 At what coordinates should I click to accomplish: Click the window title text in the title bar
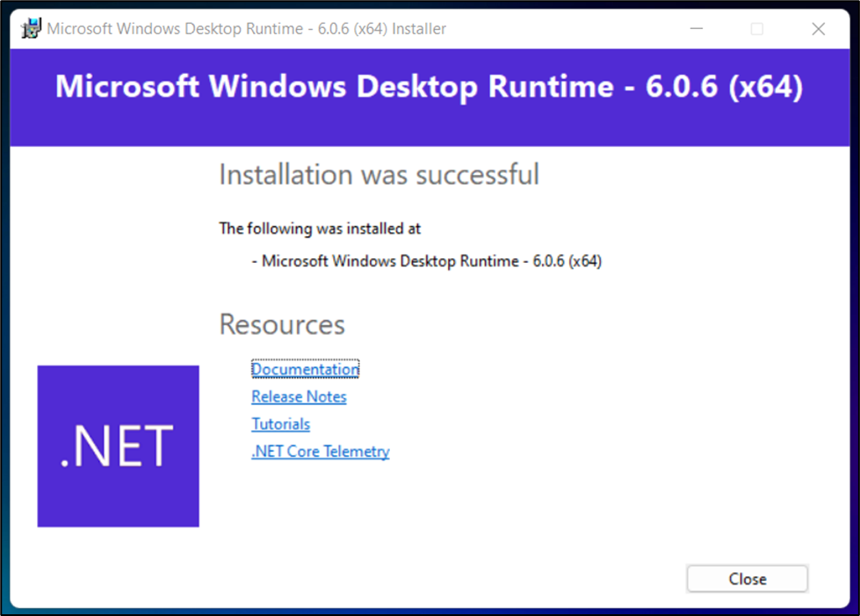[246, 29]
